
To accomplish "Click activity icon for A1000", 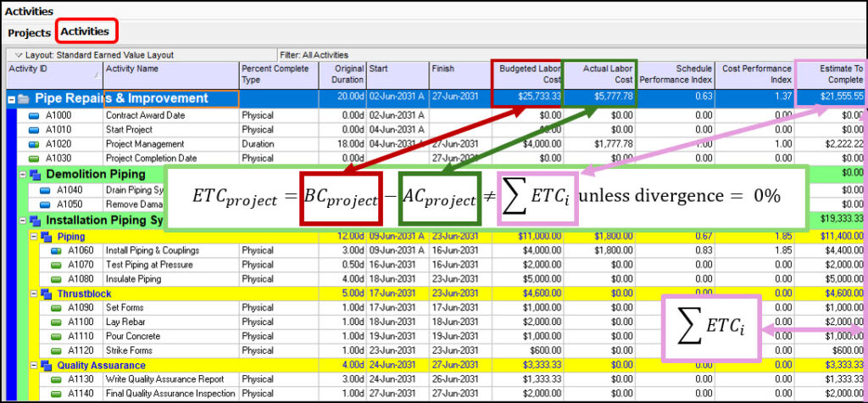I will point(34,116).
